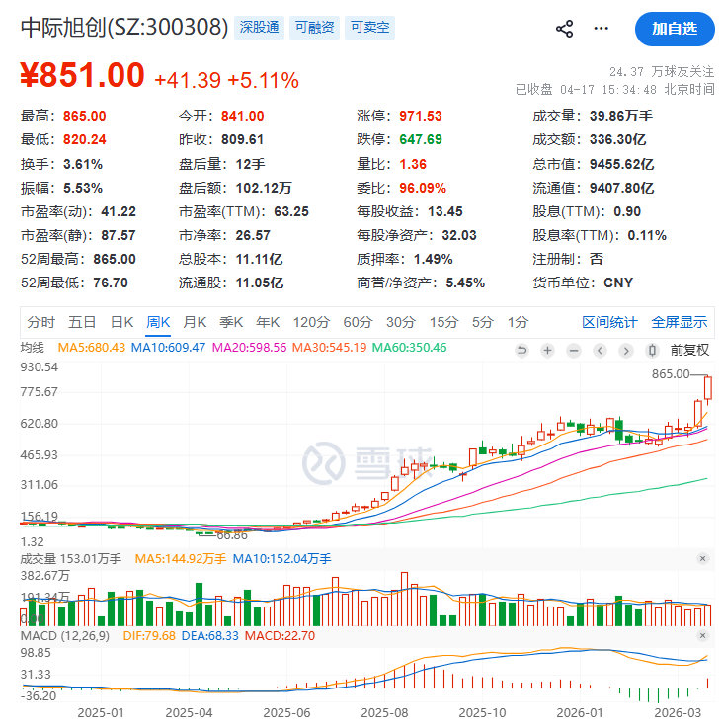Image resolution: width=722 pixels, height=728 pixels.
Task: Click the 加自选 button
Action: (x=675, y=29)
